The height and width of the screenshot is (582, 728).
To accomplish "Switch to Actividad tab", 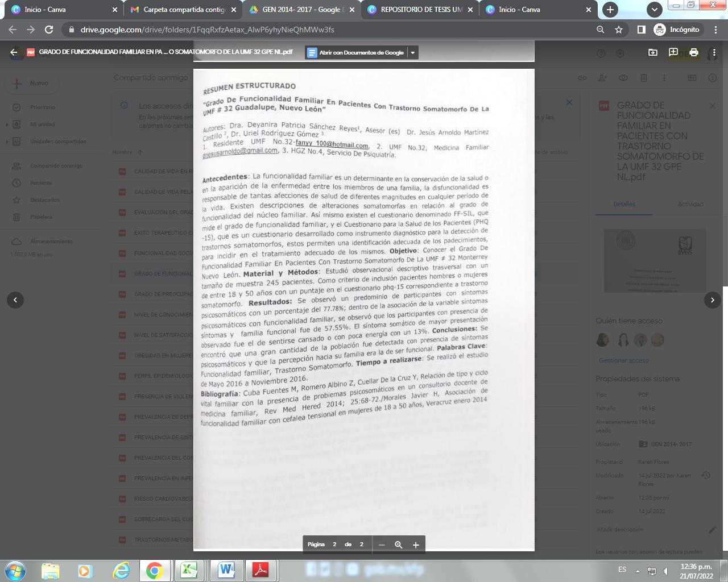I will pos(690,204).
